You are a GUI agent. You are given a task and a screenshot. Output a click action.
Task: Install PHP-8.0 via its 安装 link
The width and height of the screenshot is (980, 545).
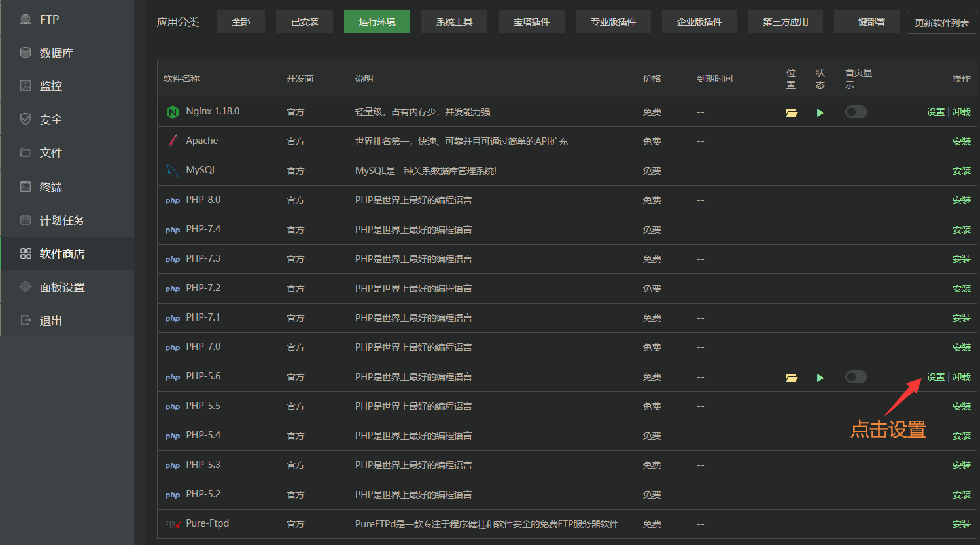pos(962,200)
